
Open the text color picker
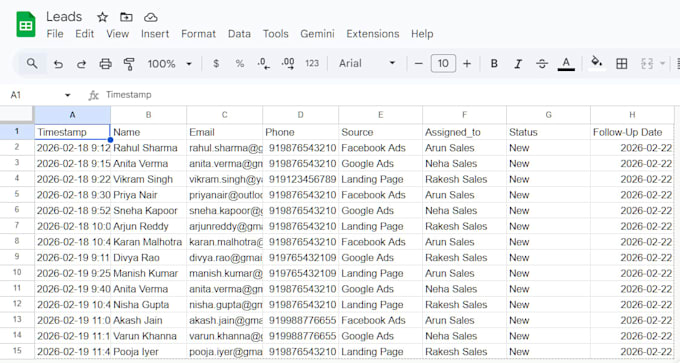coord(566,64)
